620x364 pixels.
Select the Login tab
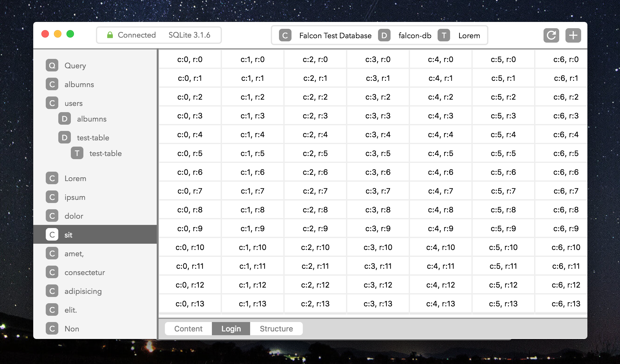[x=231, y=329]
